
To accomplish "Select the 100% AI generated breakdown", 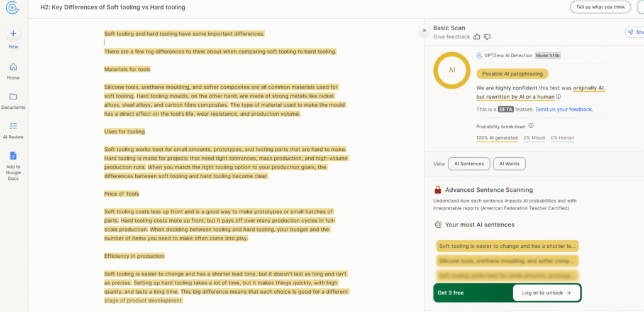I will [x=497, y=138].
